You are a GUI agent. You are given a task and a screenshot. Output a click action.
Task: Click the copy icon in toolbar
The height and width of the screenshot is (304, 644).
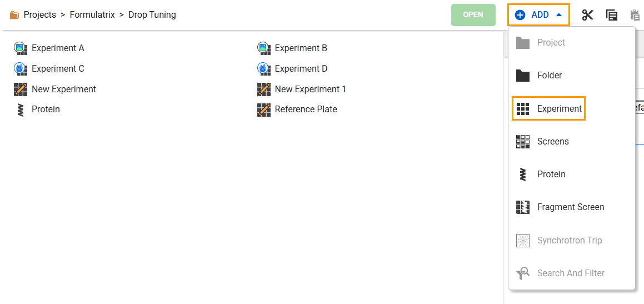tap(612, 15)
